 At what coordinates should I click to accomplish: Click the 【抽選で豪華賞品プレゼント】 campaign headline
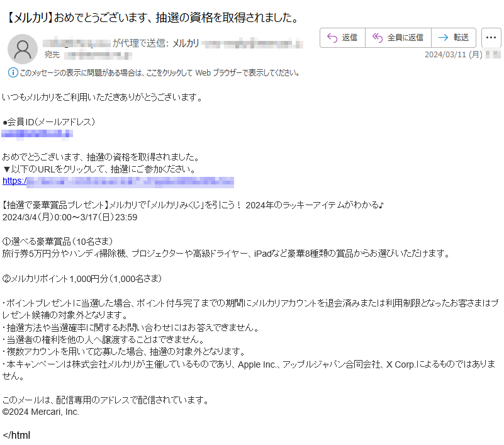[193, 205]
